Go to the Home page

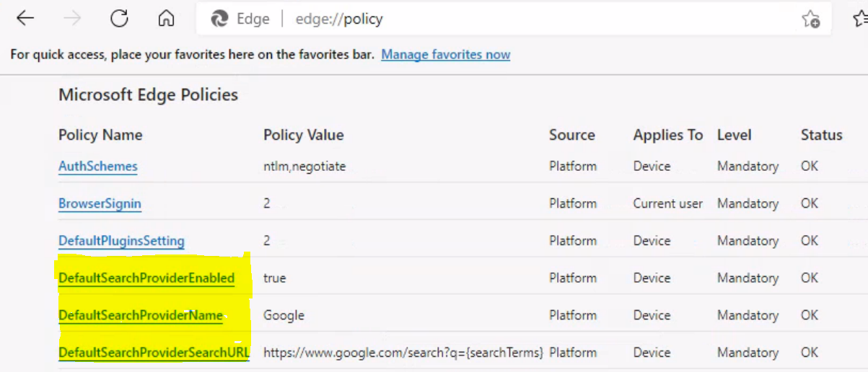(167, 19)
